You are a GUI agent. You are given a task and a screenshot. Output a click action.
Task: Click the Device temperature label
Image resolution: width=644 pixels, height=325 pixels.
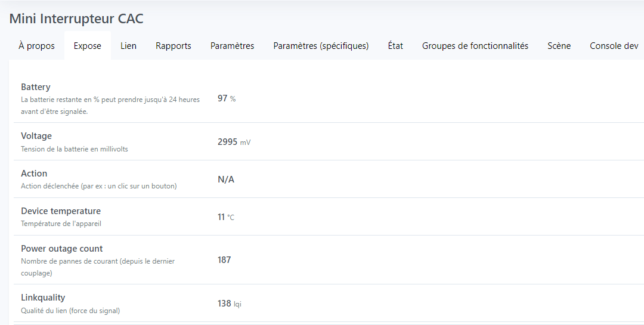click(x=61, y=211)
